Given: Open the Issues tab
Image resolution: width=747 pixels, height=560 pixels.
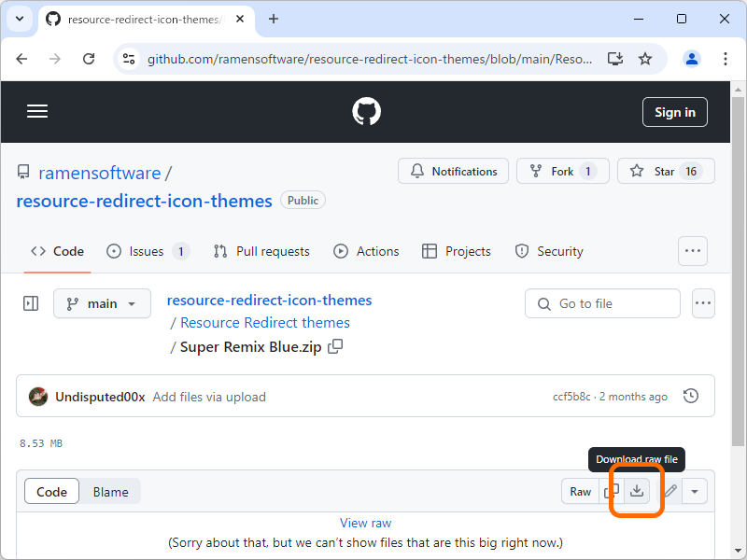Looking at the screenshot, I should pos(148,251).
